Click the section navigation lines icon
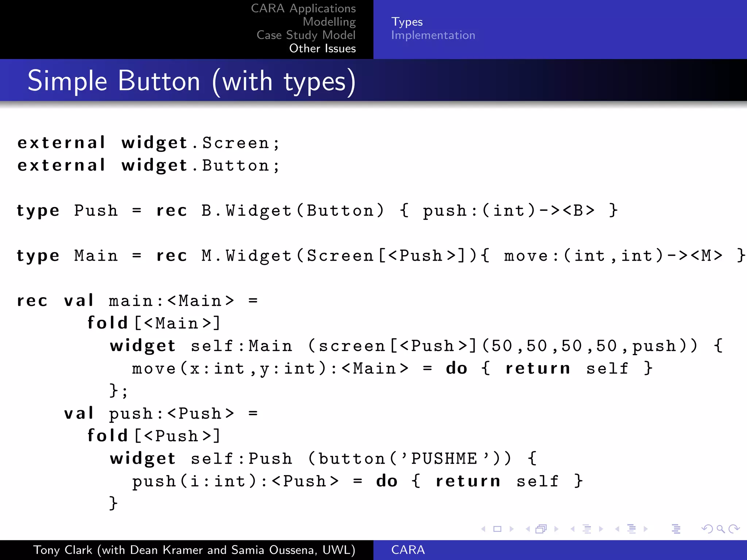Viewport: 747px width, 560px height. pos(631,529)
